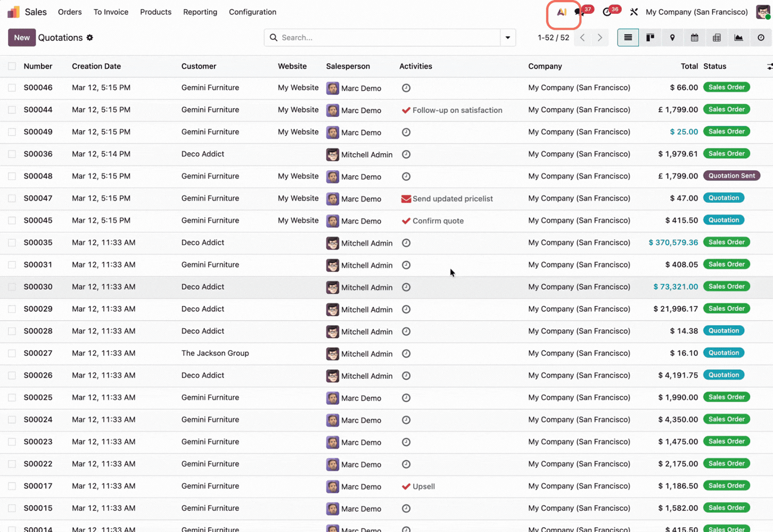
Task: Click the New quotation button
Action: pyautogui.click(x=22, y=38)
